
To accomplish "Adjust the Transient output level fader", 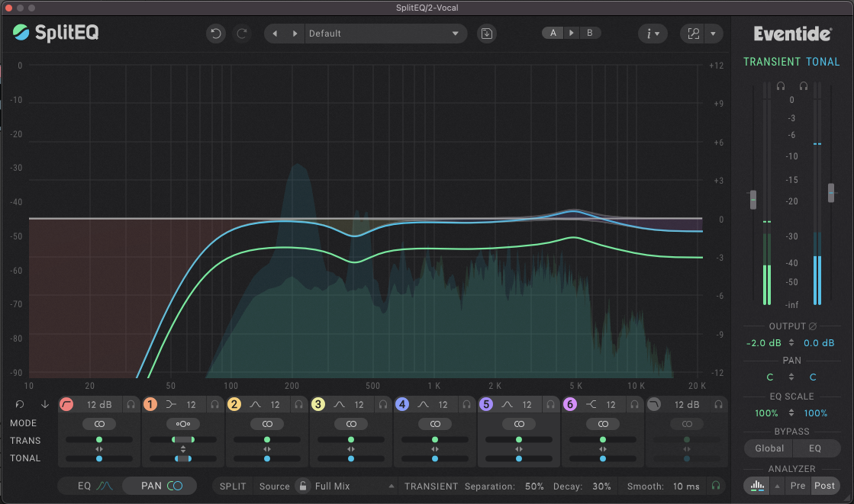I will 753,199.
